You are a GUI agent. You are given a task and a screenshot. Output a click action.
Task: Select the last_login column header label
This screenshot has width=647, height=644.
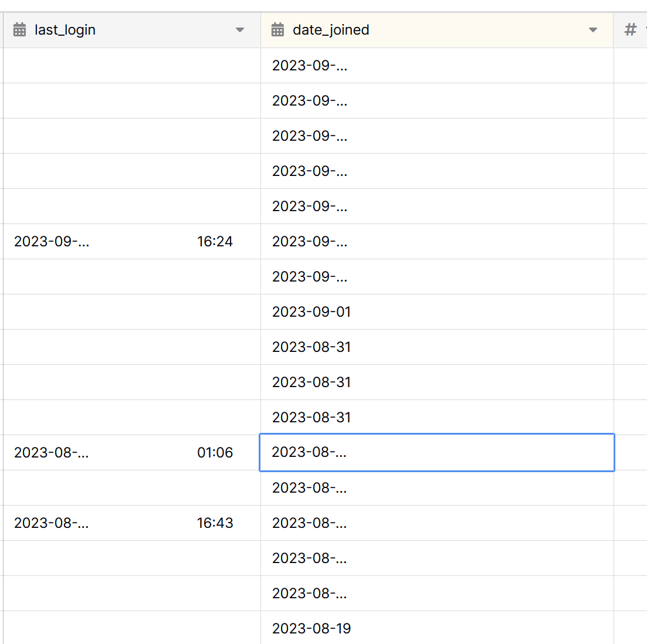point(65,30)
